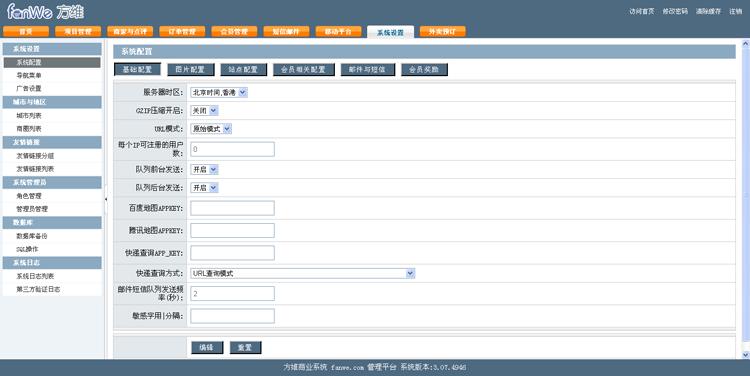Open the 订单管理 navigation tab

pos(182,32)
